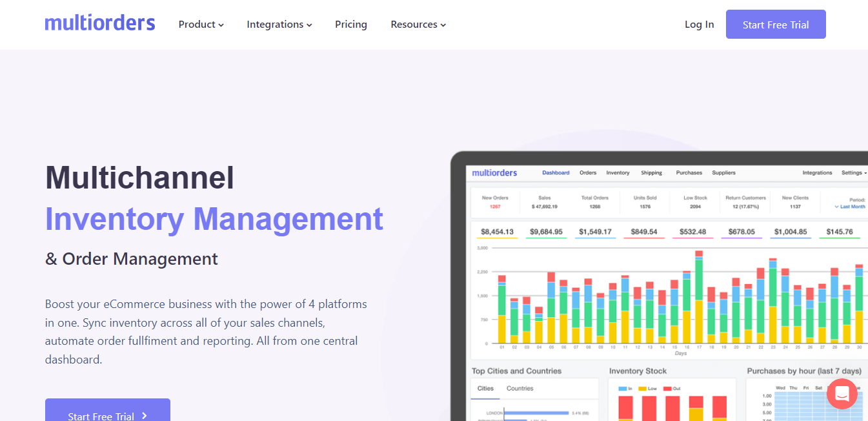This screenshot has width=868, height=421.
Task: Switch to the Countries tab
Action: 520,389
